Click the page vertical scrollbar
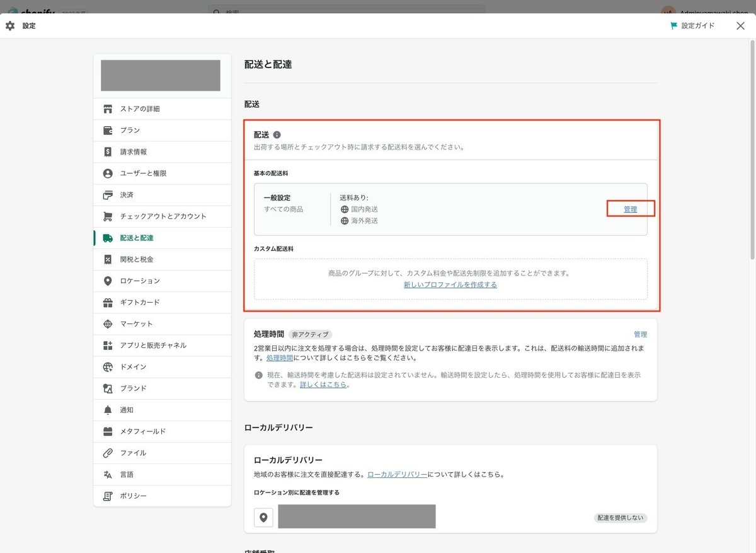 pyautogui.click(x=752, y=151)
